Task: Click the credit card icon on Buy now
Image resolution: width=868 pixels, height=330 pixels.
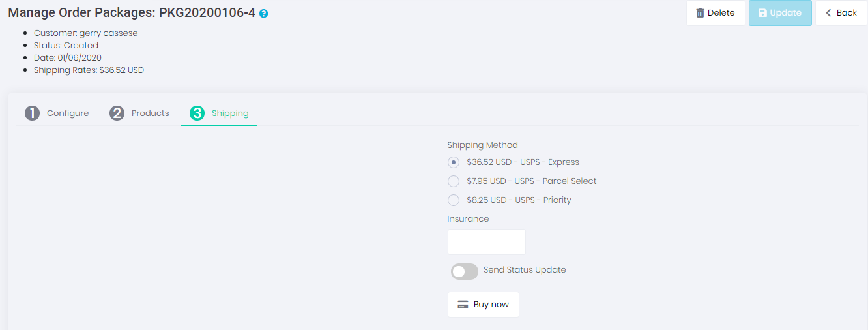Action: pos(463,305)
